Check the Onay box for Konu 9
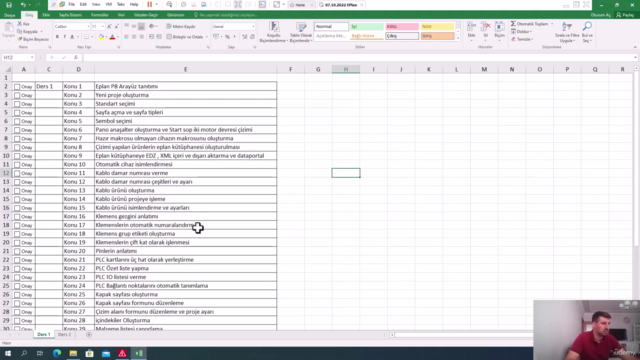The height and width of the screenshot is (360, 640). point(17,156)
